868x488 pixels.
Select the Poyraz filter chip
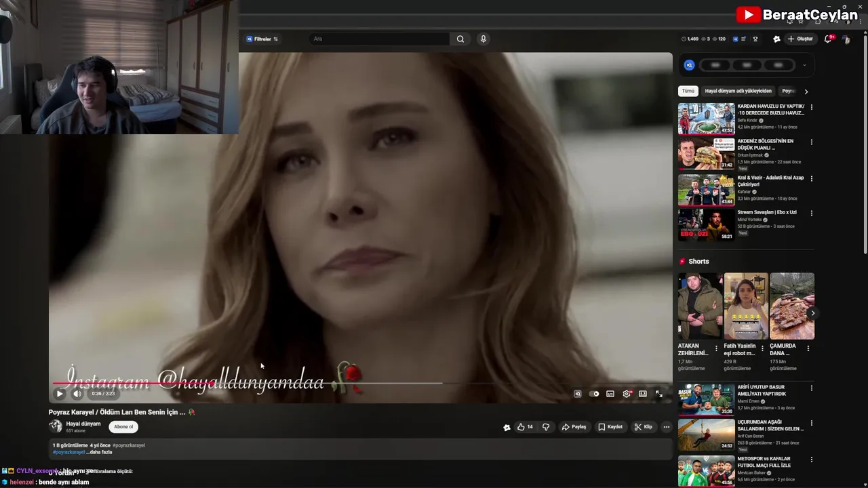pyautogui.click(x=788, y=91)
